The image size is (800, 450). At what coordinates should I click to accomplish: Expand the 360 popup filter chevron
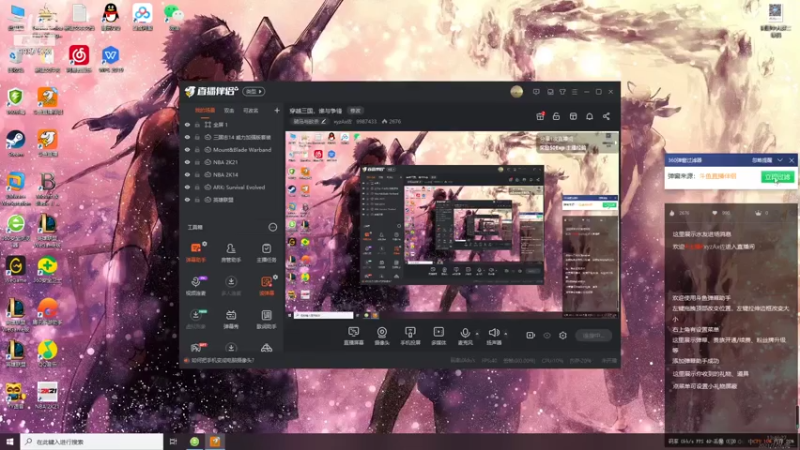[780, 160]
